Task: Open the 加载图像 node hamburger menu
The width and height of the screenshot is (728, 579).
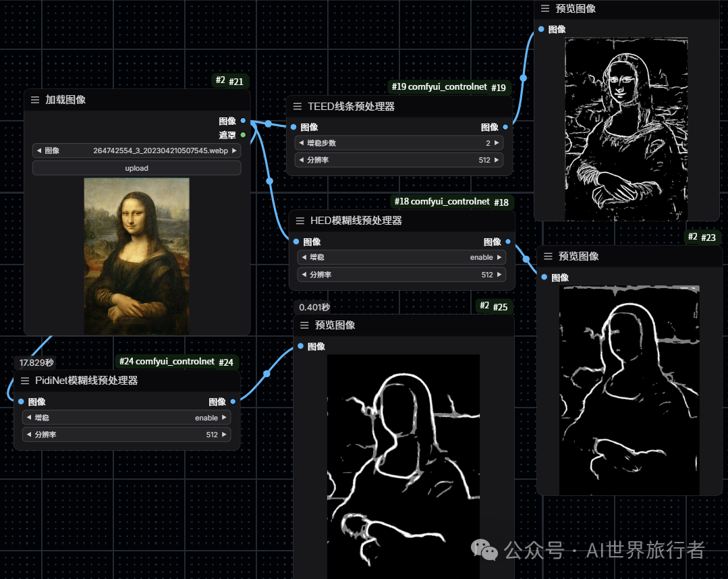Action: (35, 100)
